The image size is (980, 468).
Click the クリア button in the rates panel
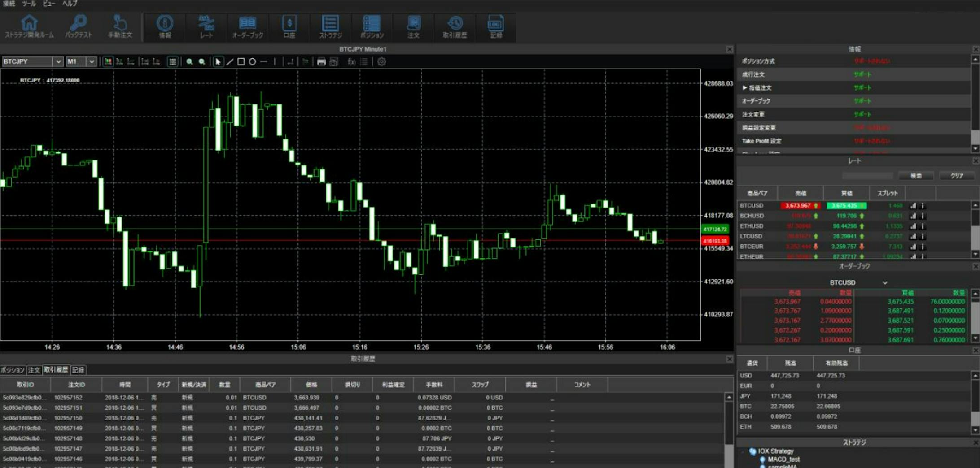pos(956,175)
